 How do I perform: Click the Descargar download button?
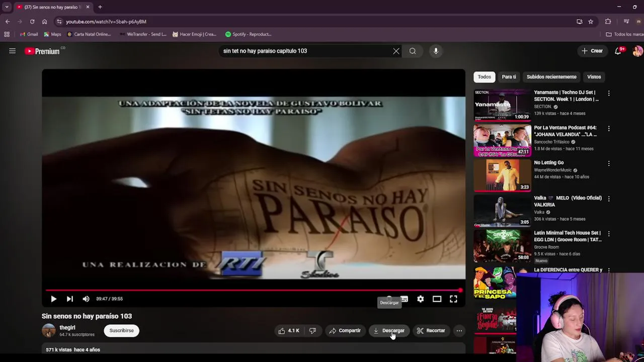[x=389, y=330]
